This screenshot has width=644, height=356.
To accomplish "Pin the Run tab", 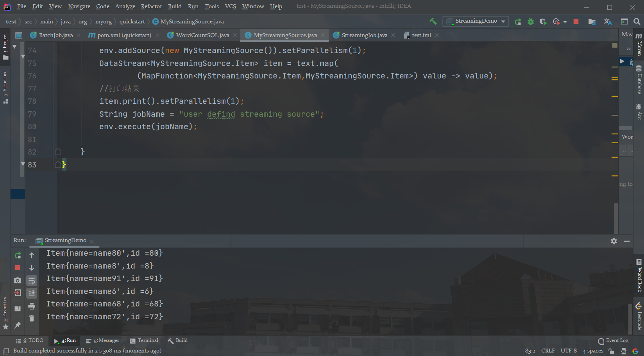I will click(x=18, y=325).
